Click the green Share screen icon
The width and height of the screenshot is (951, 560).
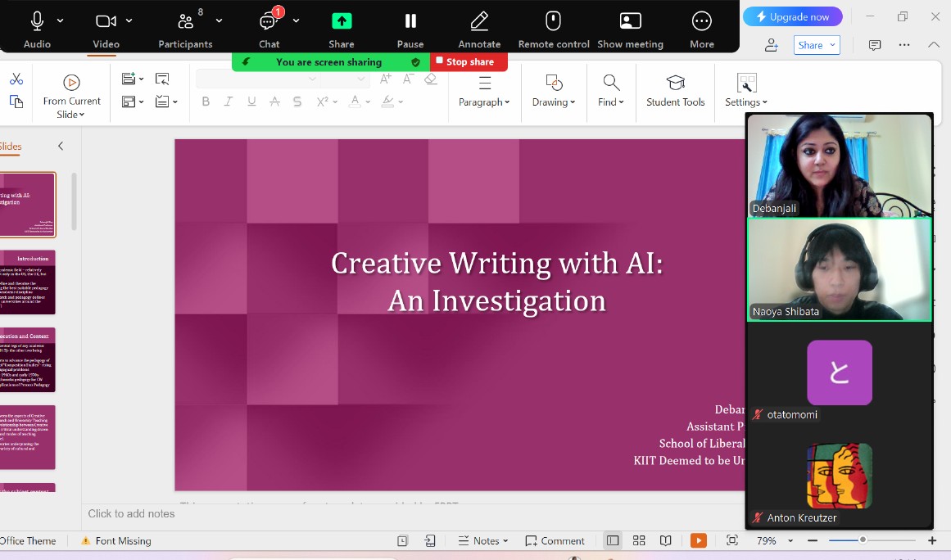pos(342,21)
